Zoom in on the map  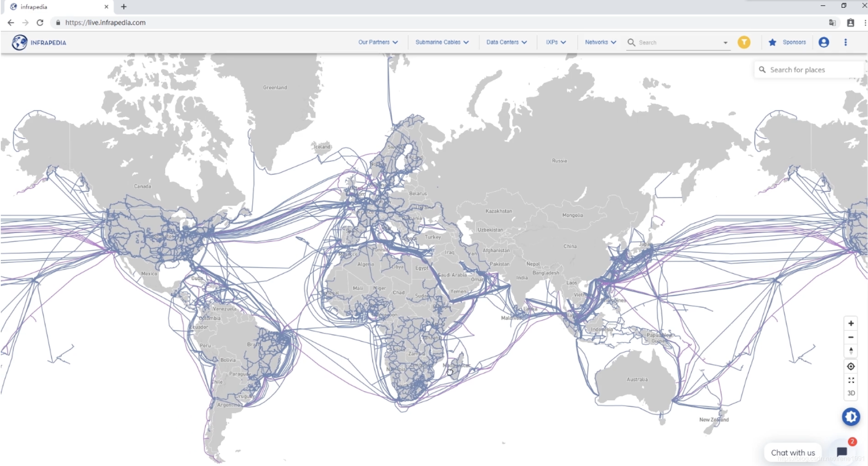tap(851, 323)
